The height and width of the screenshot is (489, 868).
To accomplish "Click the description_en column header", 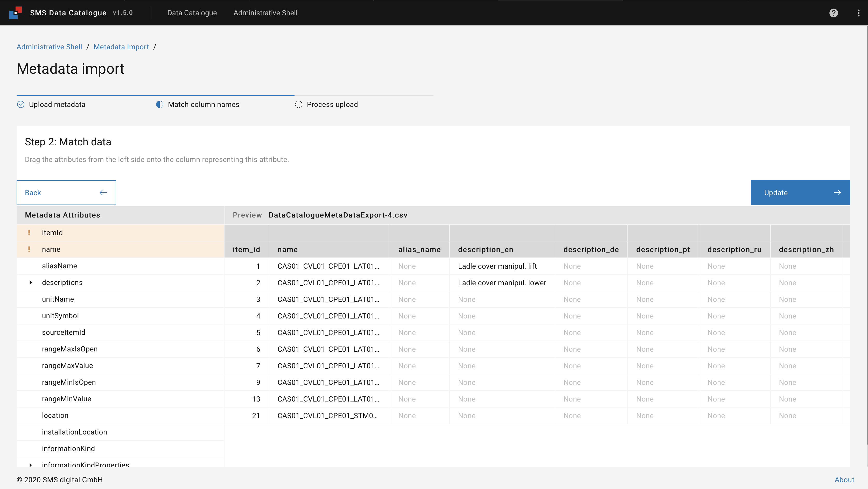I will click(x=486, y=249).
